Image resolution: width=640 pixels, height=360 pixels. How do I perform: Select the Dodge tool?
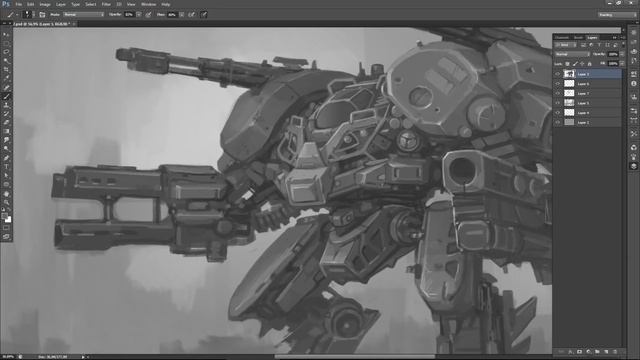pos(6,149)
